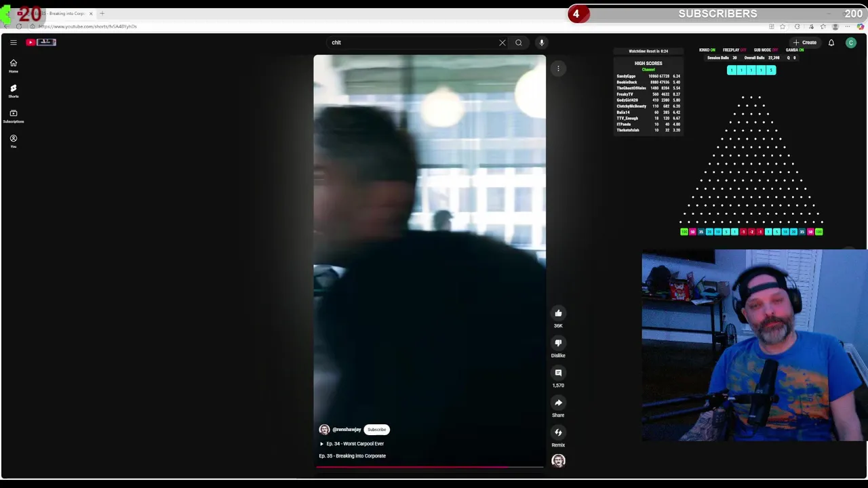Open @renshawjay channel name link
The width and height of the screenshot is (868, 488).
pos(347,430)
